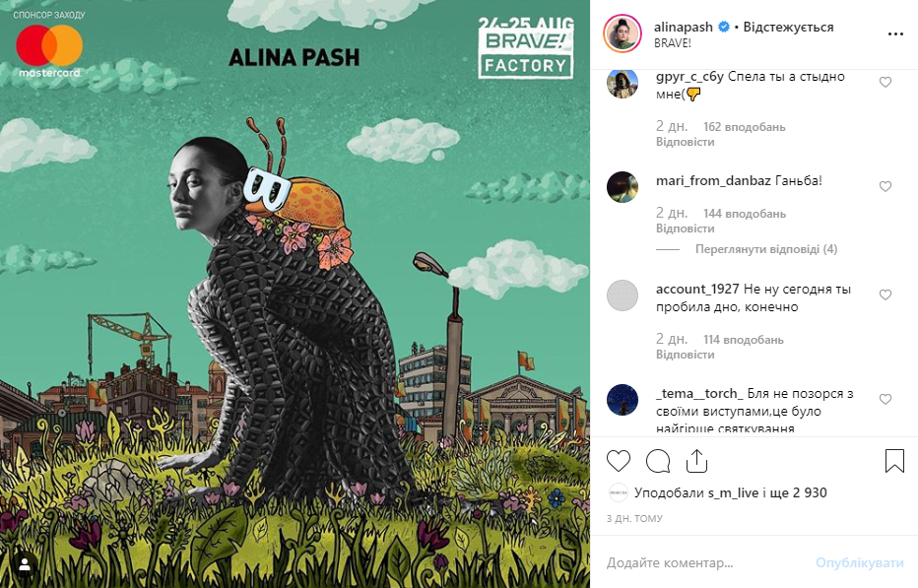
Task: Share the post via the share icon
Action: click(696, 461)
